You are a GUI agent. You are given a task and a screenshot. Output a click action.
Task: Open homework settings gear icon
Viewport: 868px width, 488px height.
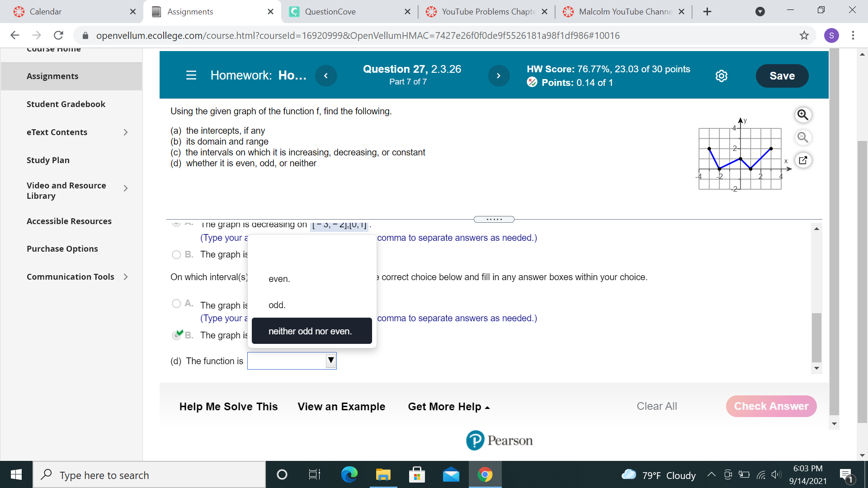722,76
